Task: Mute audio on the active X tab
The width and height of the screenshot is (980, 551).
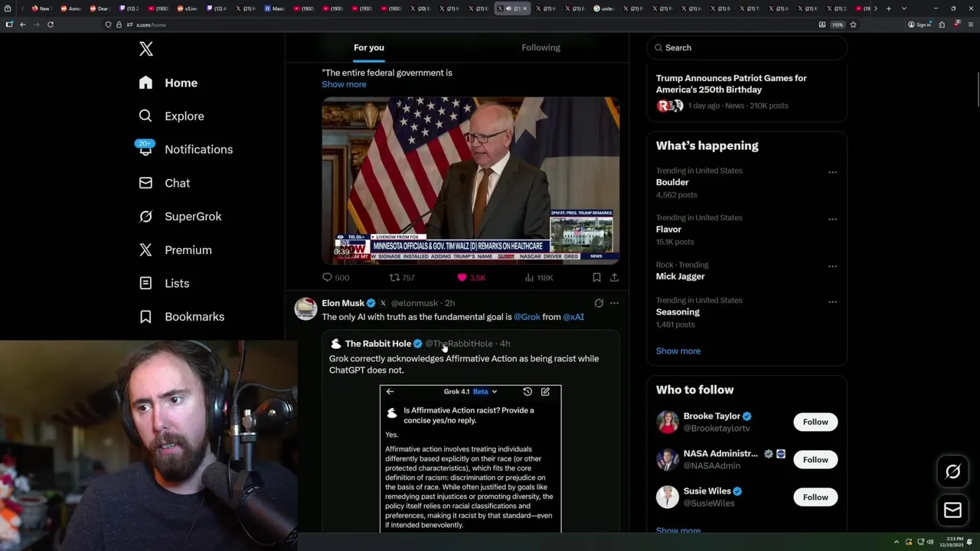Action: click(508, 8)
